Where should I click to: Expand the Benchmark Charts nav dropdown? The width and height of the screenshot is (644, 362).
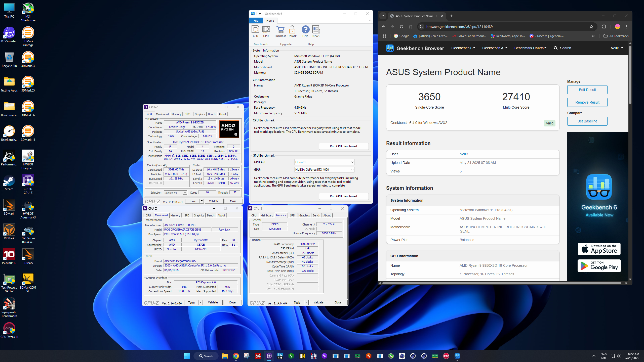pyautogui.click(x=530, y=48)
